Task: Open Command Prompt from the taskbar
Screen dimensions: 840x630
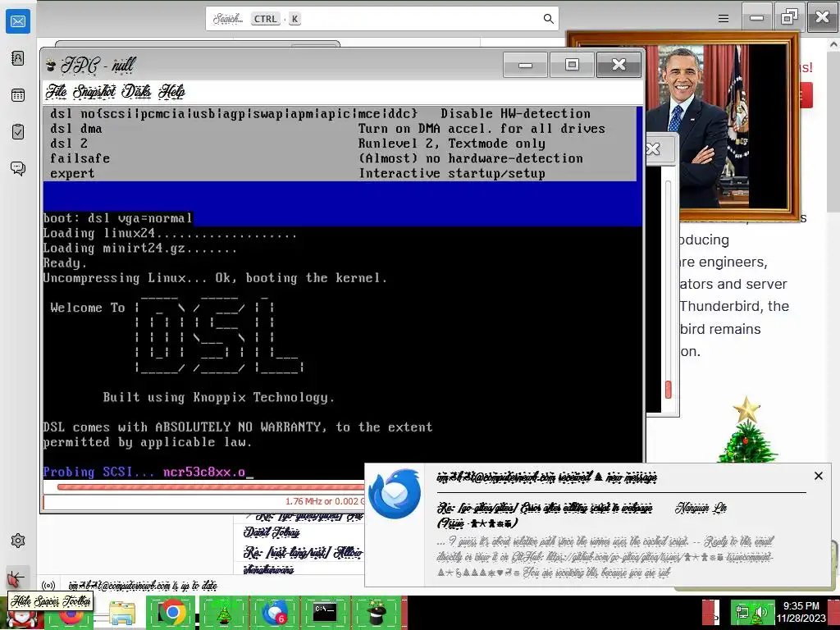Action: coord(325,612)
